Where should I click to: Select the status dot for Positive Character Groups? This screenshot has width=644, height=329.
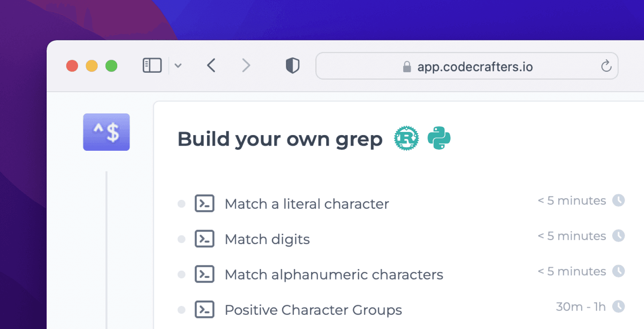(x=181, y=310)
